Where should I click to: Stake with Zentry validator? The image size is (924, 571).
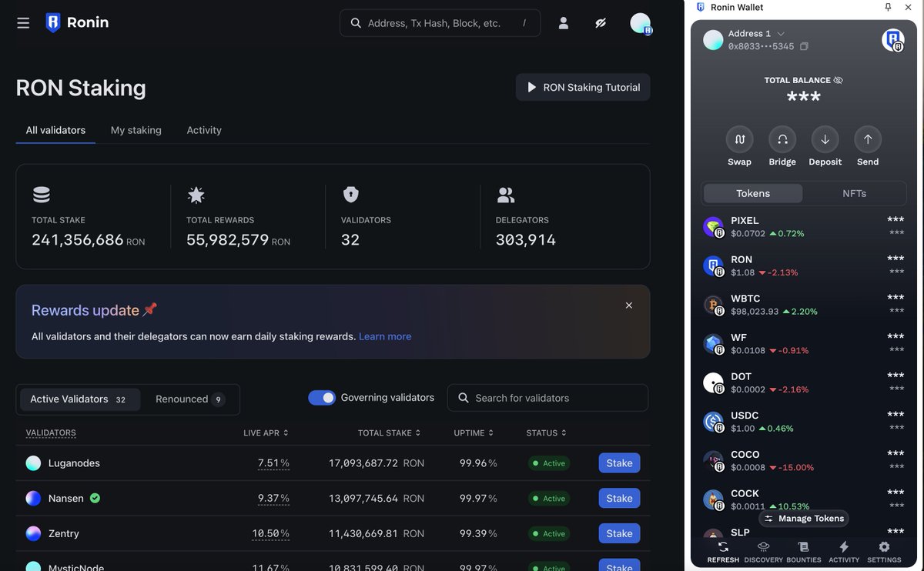pyautogui.click(x=619, y=533)
